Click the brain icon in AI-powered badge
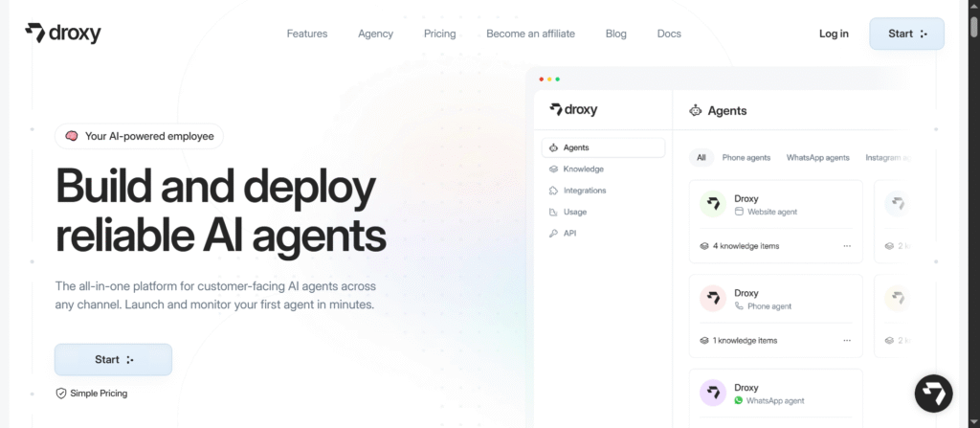This screenshot has width=980, height=428. click(x=72, y=136)
